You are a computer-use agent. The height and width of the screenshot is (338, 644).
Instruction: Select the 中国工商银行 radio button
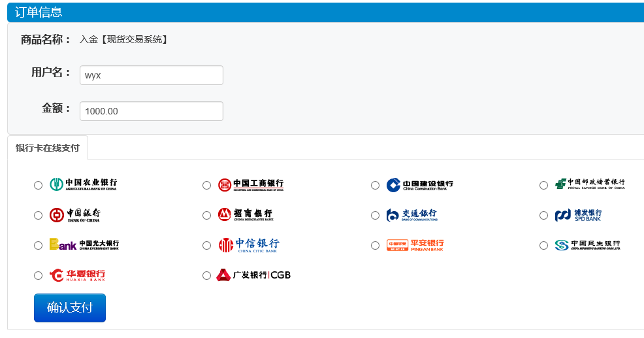[206, 186]
